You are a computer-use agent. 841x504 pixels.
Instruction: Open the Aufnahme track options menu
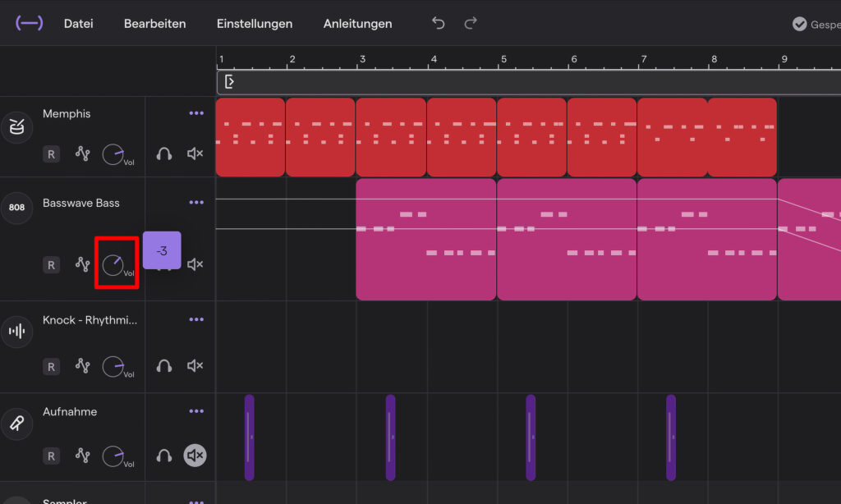pyautogui.click(x=196, y=411)
